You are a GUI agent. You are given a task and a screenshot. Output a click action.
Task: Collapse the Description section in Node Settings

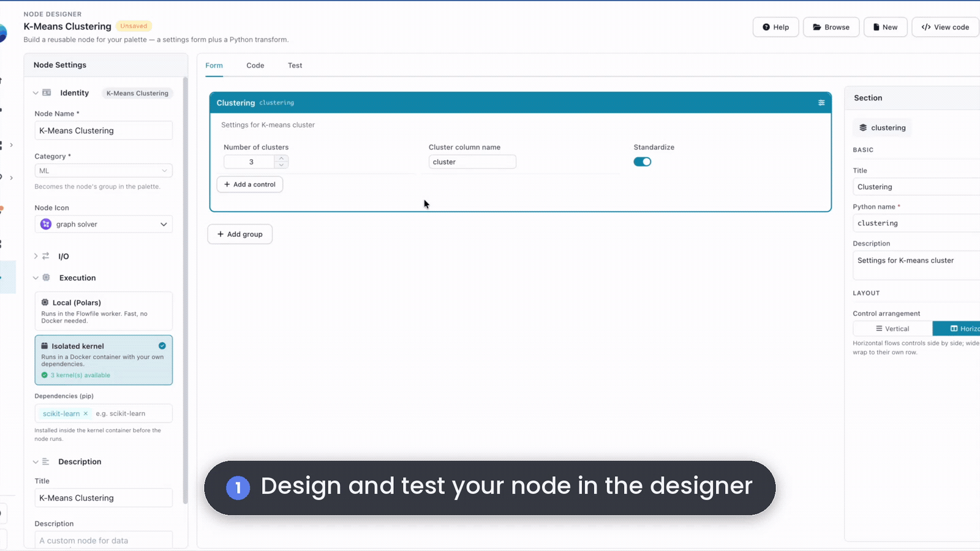tap(36, 462)
